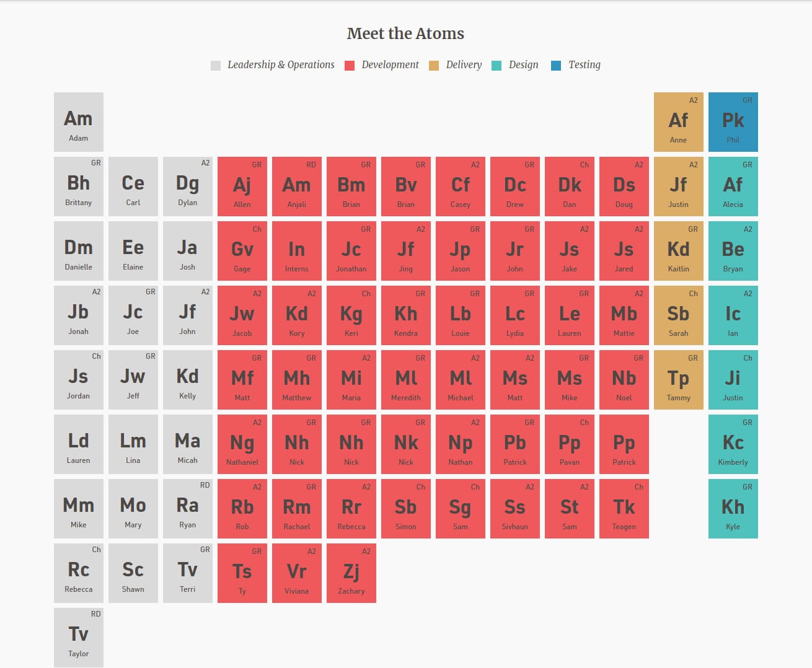The height and width of the screenshot is (668, 812).
Task: Click the In Interns tile
Action: (x=297, y=251)
